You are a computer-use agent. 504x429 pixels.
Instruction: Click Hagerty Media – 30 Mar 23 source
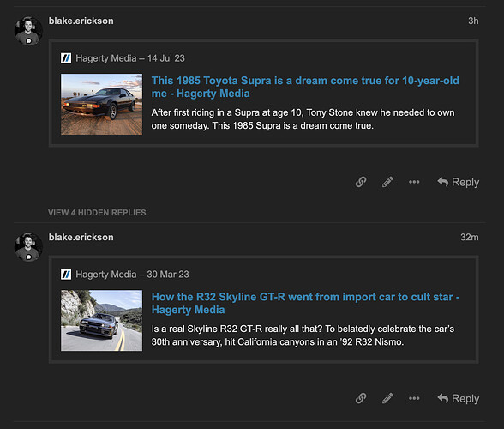click(132, 275)
